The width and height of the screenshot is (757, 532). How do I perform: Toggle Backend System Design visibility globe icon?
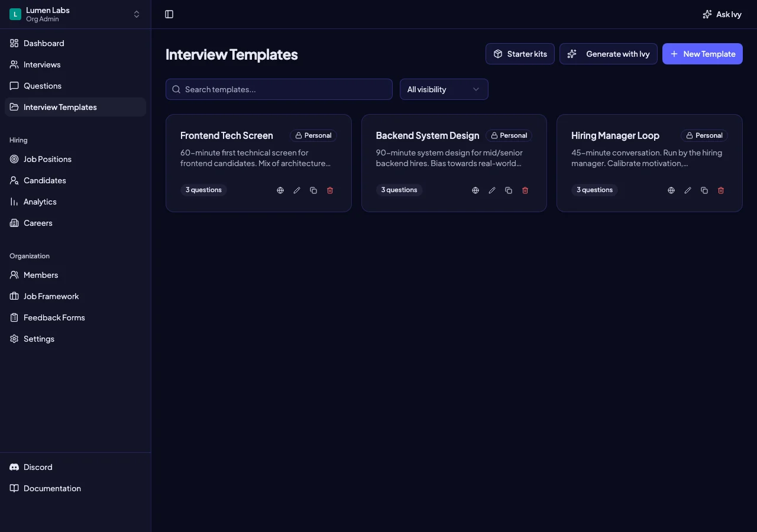tap(475, 190)
